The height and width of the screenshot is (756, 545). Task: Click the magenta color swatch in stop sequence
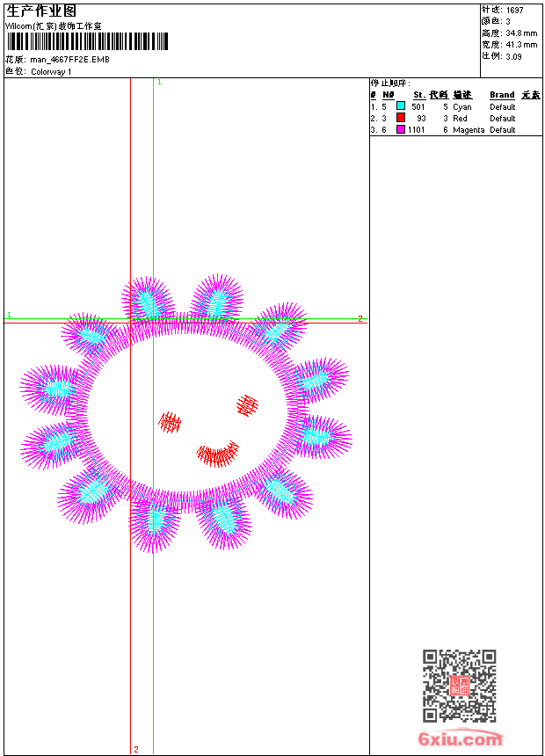click(x=400, y=129)
